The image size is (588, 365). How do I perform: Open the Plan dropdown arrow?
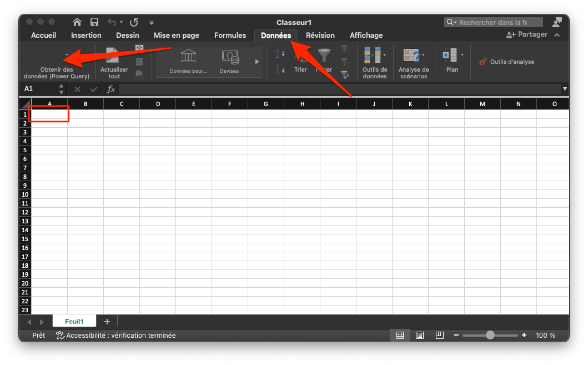(462, 55)
